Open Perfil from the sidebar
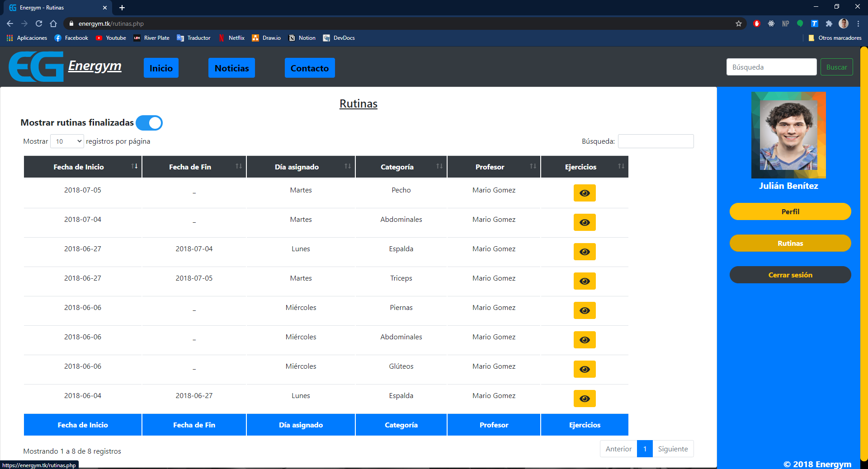 pos(790,211)
